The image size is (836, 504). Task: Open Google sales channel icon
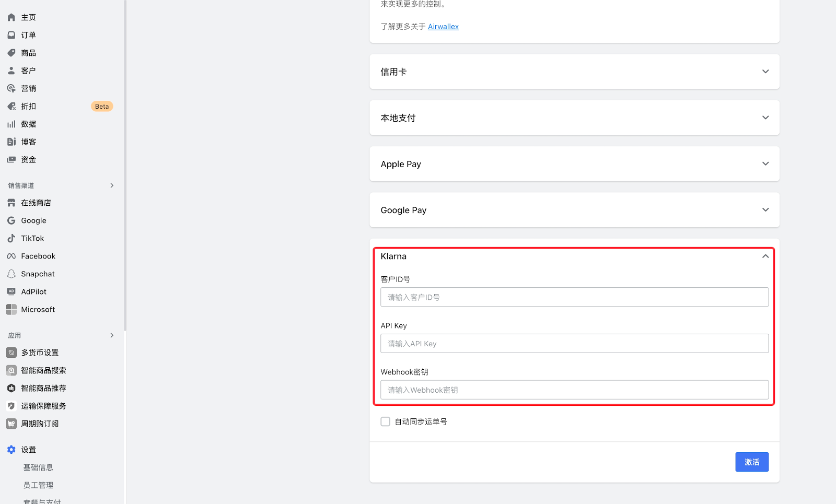pos(11,220)
